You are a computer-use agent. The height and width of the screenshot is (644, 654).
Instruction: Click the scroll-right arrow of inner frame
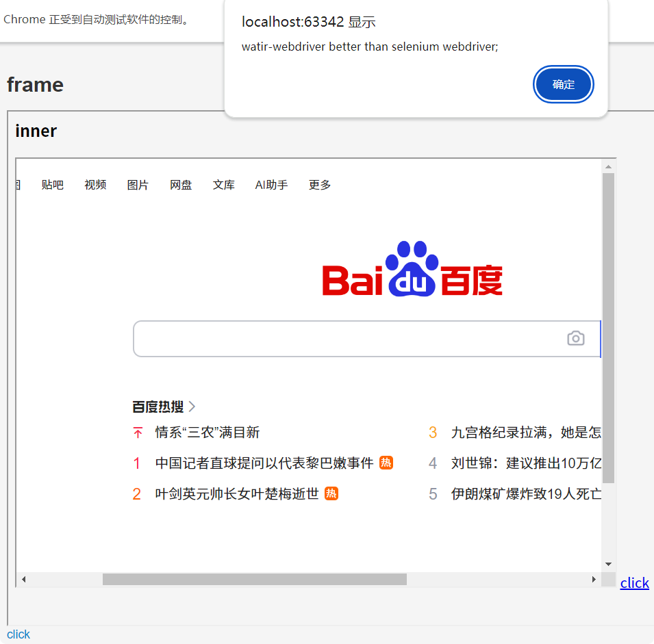[x=594, y=580]
